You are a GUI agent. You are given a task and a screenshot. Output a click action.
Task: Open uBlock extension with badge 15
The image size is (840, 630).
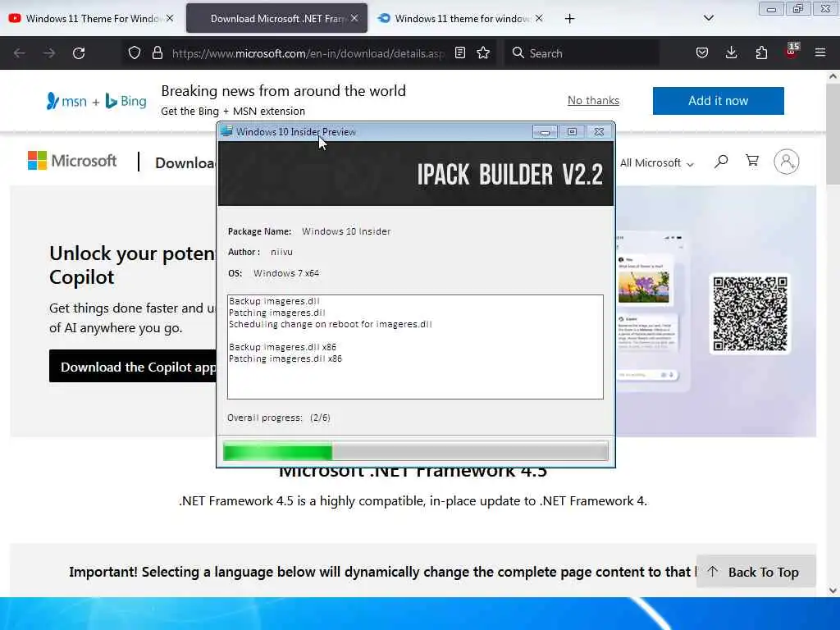tap(792, 52)
